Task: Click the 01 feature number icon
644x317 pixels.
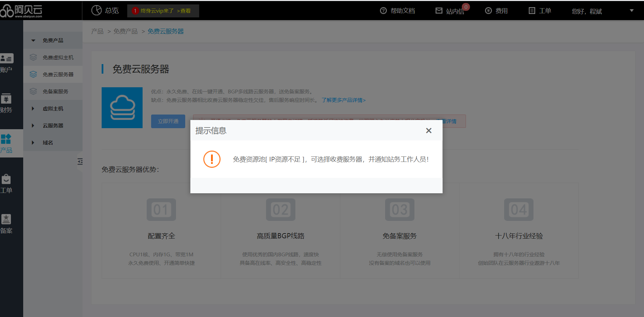Action: (161, 210)
